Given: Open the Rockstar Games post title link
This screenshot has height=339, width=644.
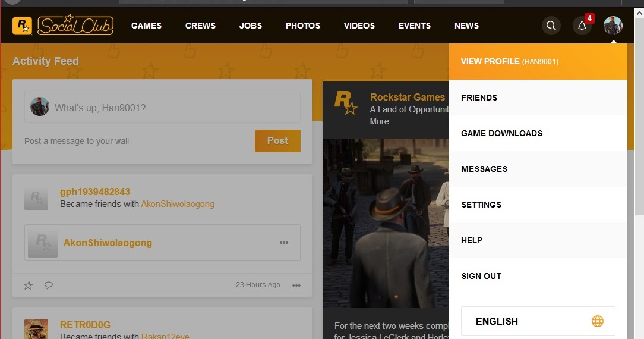Looking at the screenshot, I should click(408, 97).
